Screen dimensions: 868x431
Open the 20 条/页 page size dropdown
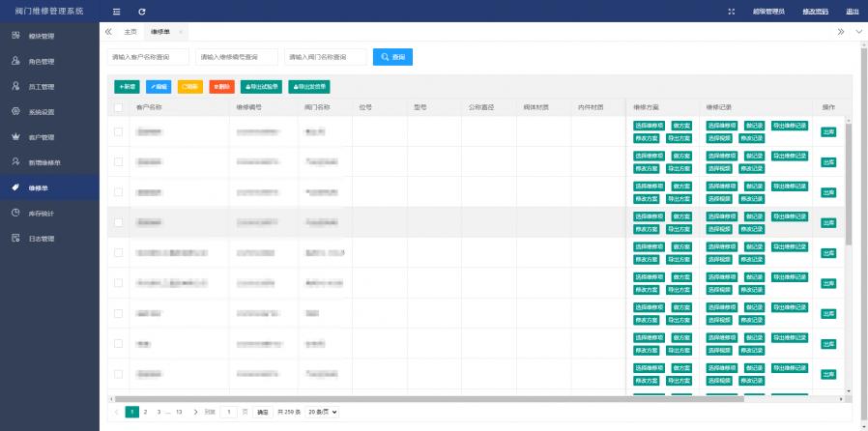(x=322, y=412)
